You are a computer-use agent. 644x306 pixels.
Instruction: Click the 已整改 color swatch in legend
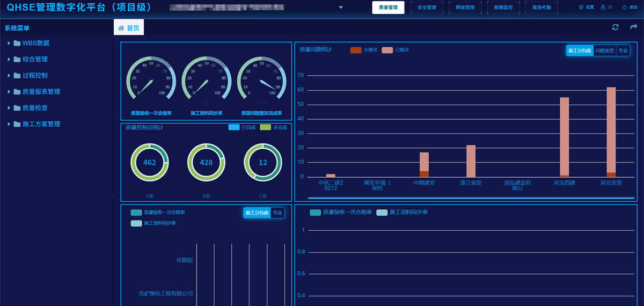pyautogui.click(x=387, y=50)
